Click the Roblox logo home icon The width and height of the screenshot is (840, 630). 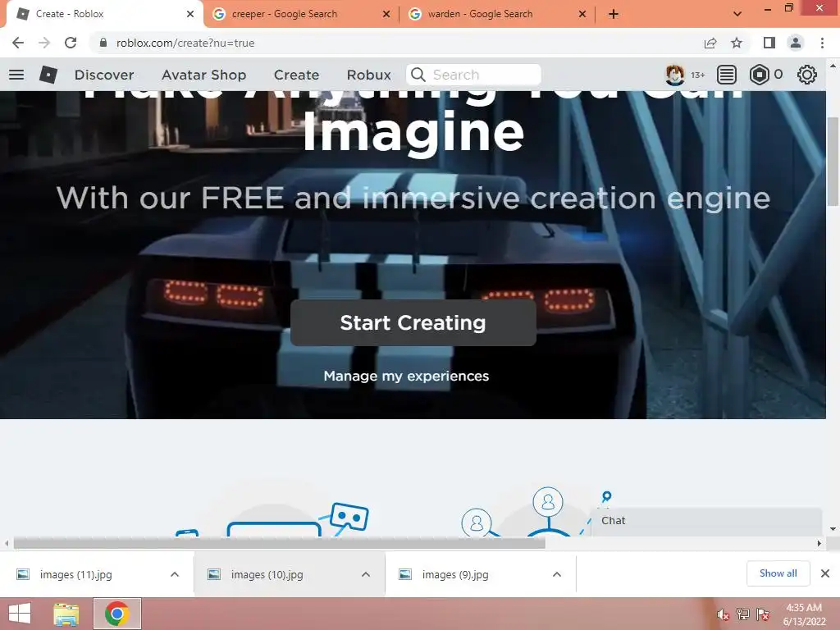pos(48,75)
